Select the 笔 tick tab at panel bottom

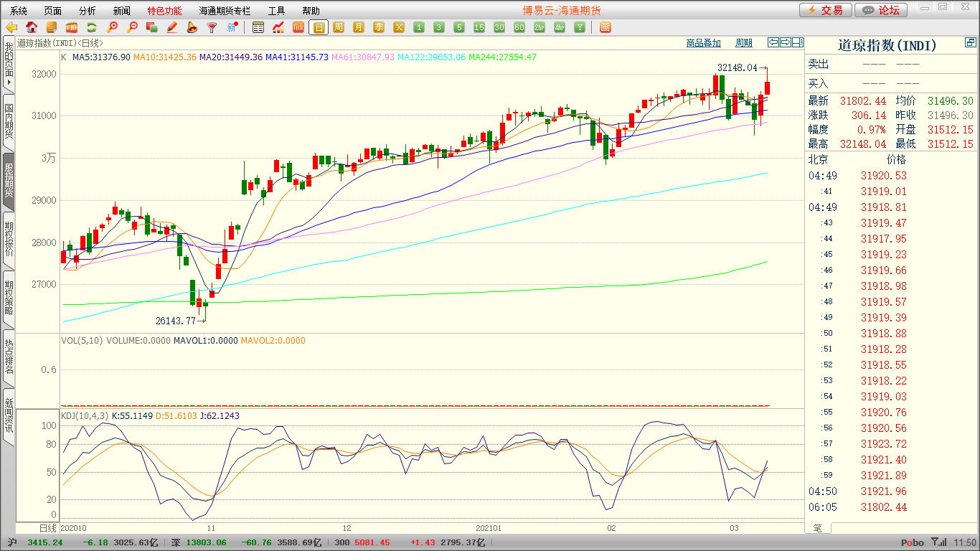pos(818,528)
